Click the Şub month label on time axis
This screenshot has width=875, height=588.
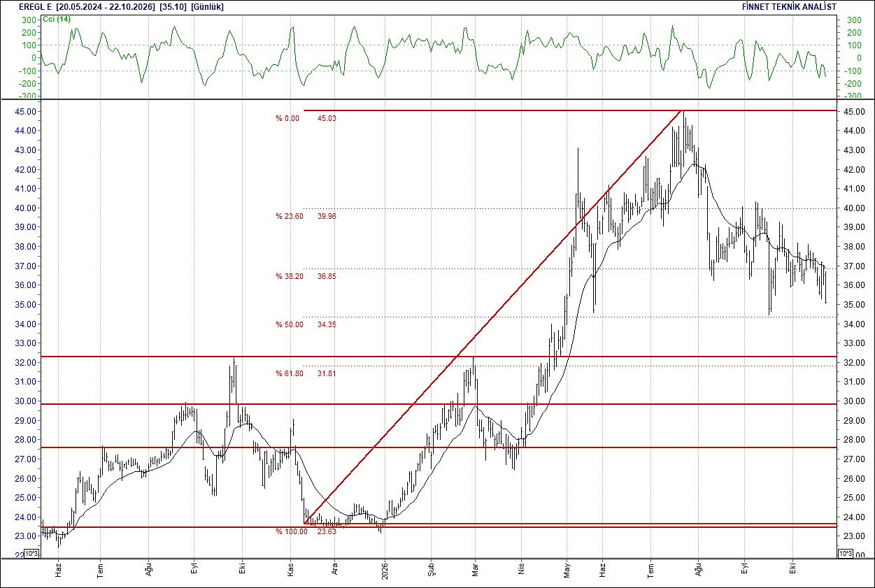[x=431, y=571]
